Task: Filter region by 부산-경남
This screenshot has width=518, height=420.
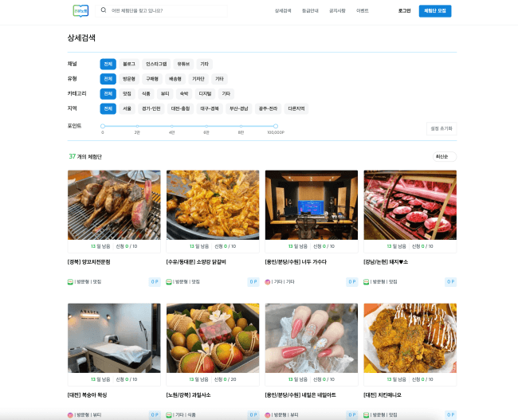Action: [x=239, y=108]
